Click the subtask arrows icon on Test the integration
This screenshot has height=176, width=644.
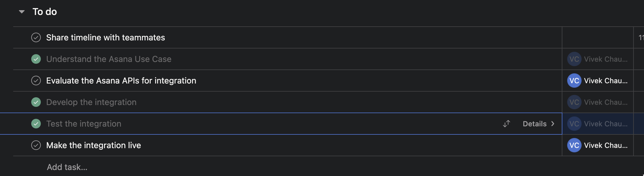[507, 124]
